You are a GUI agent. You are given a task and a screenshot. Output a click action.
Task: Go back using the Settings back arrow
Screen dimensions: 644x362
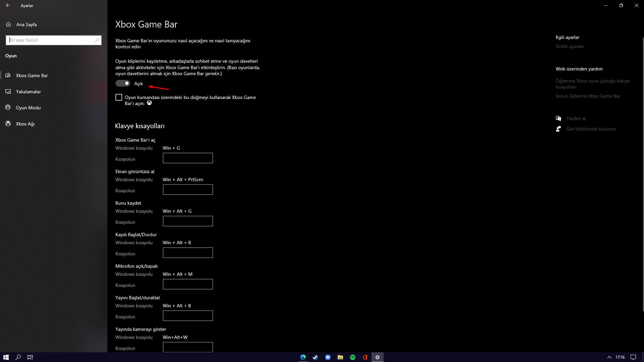8,5
